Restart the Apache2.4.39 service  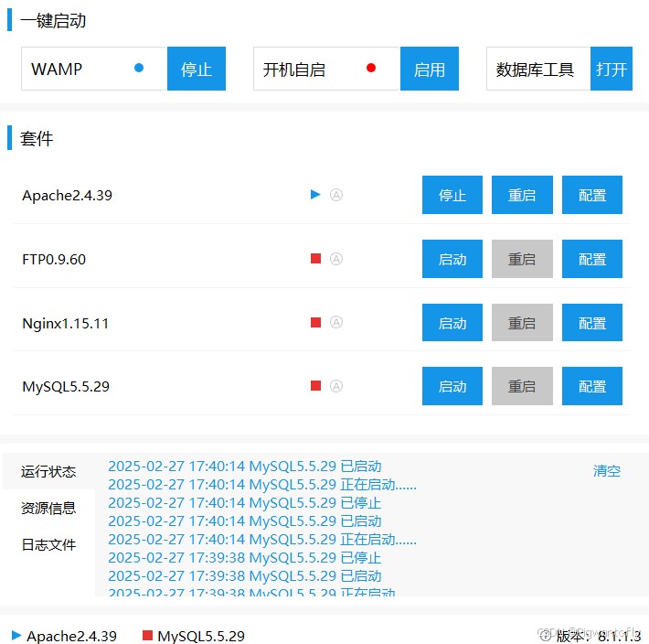(522, 195)
